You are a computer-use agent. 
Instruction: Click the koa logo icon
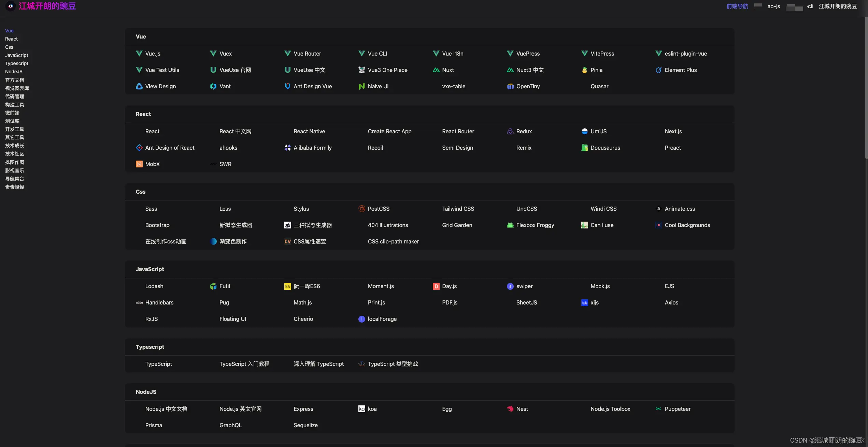point(361,409)
